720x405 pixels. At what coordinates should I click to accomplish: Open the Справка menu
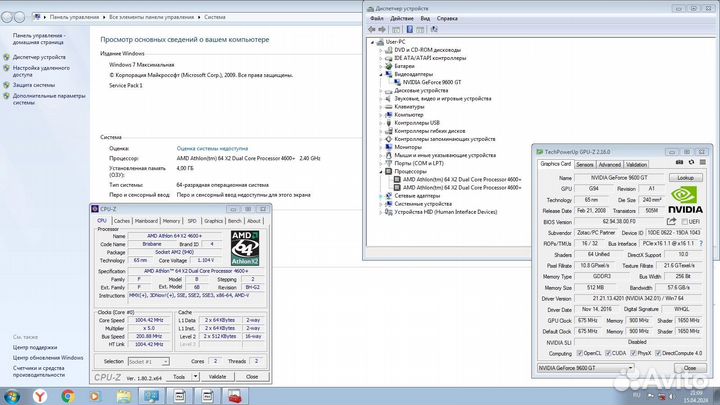[x=447, y=19]
